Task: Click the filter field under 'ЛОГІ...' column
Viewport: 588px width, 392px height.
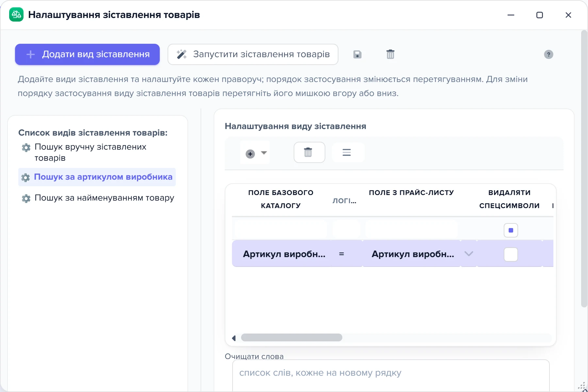Action: (346, 230)
